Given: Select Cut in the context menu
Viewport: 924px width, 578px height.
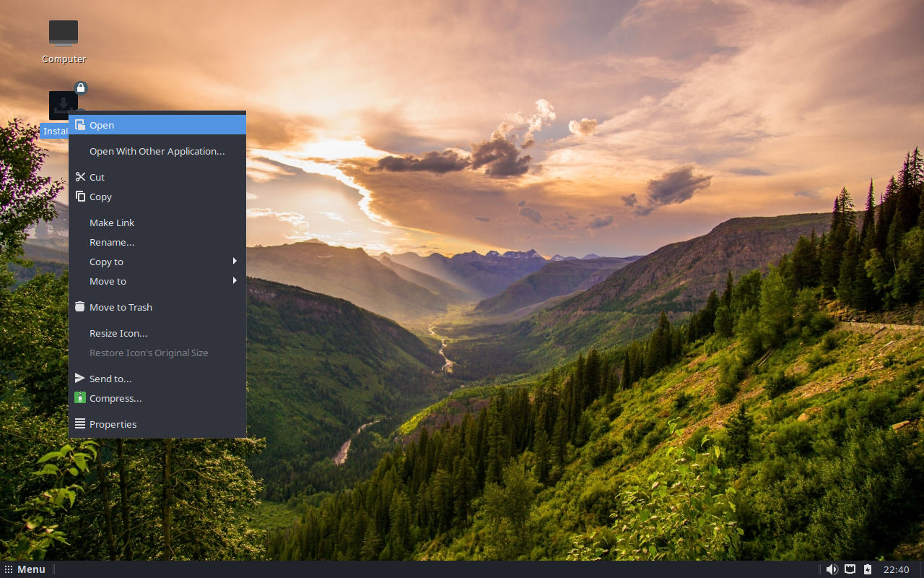Looking at the screenshot, I should (x=157, y=177).
